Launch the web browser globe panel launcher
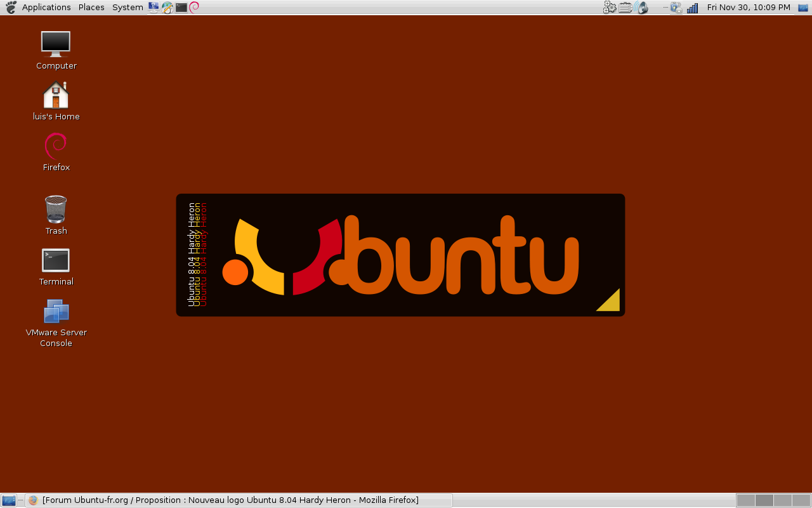The image size is (812, 508). coord(167,7)
